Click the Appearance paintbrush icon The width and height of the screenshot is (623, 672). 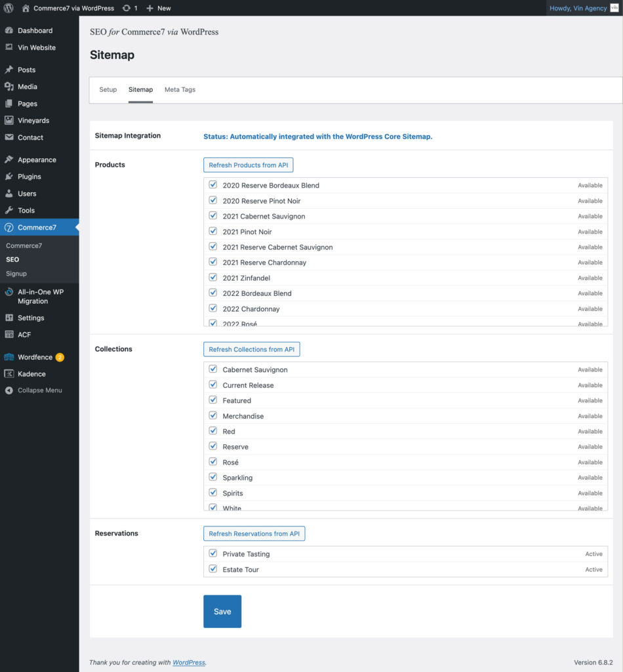click(9, 159)
